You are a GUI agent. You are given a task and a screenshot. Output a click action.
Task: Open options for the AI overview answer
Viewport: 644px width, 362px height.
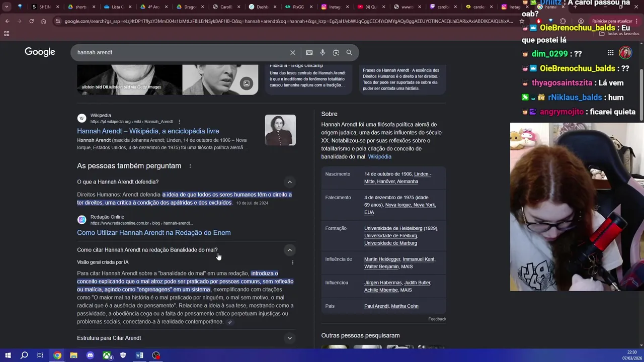point(293,262)
